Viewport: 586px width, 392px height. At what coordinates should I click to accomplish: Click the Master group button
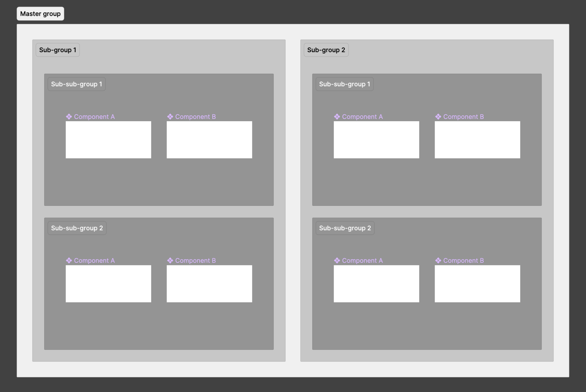click(40, 13)
